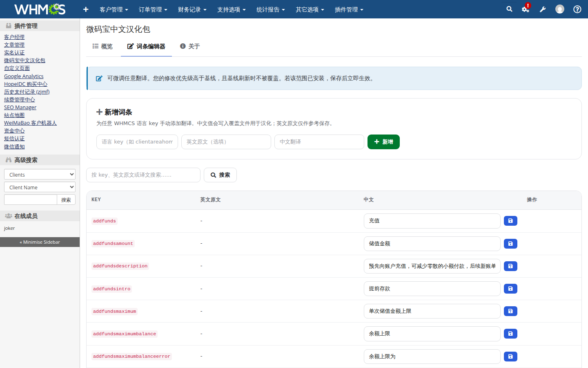
Task: Open the HopeIDC 购买中心 link
Action: 26,84
